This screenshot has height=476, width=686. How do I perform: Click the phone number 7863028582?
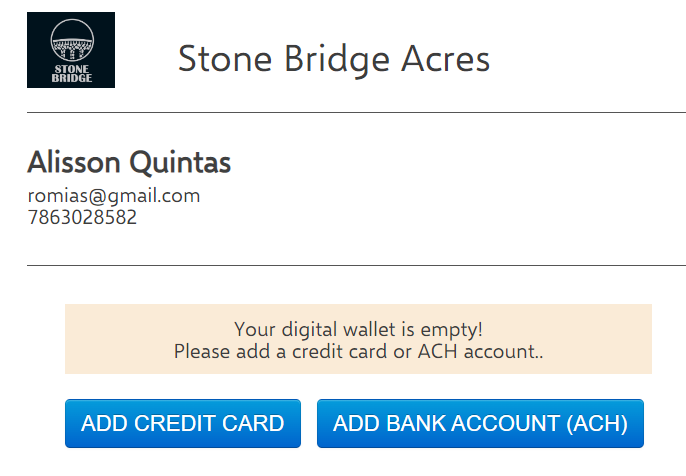pyautogui.click(x=82, y=216)
